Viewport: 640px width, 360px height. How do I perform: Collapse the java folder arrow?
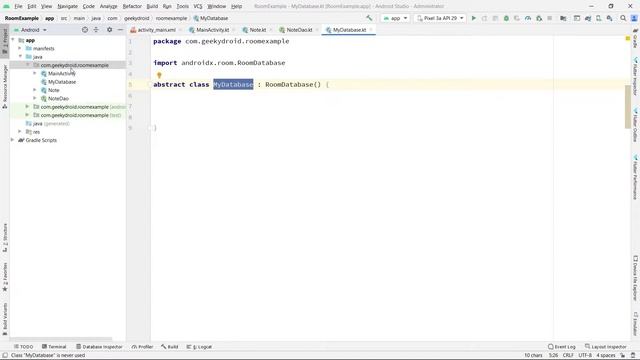[x=20, y=56]
